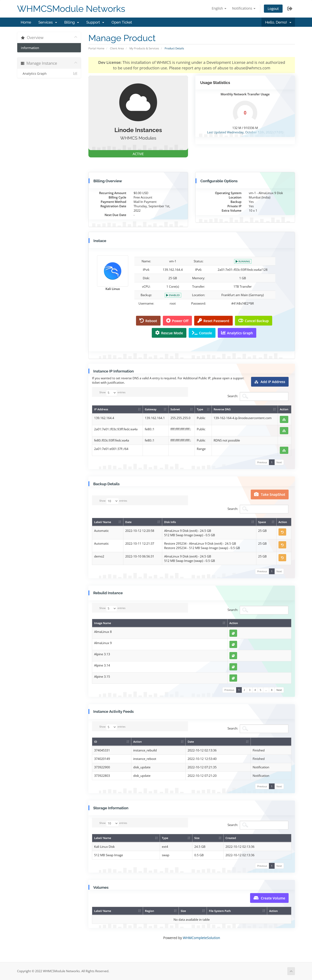The image size is (312, 980).
Task: Sort activity feed by Action column
Action: click(158, 742)
